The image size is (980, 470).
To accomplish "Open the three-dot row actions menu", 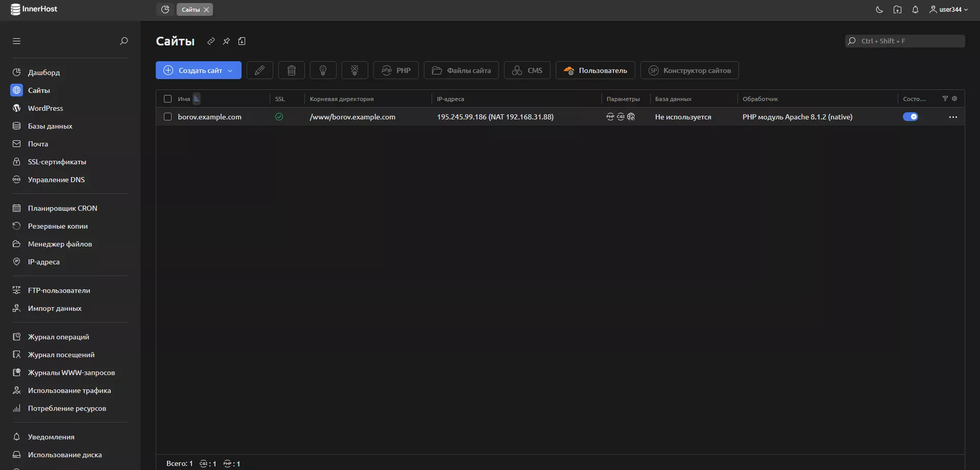I will 953,117.
